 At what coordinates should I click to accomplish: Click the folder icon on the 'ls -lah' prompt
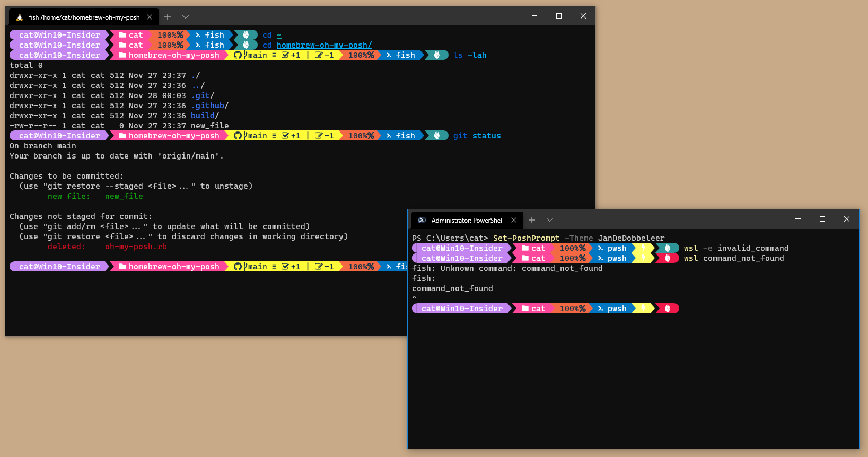122,55
